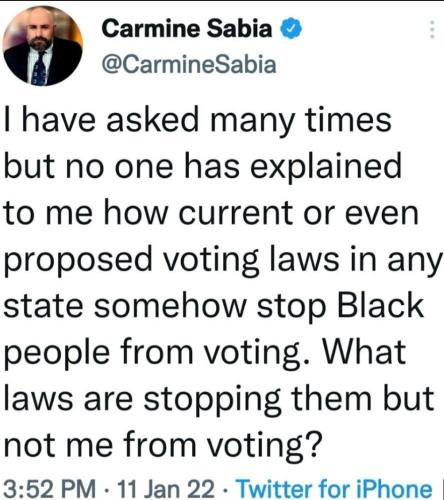Click the Carmine Sabia display name

click(x=187, y=29)
